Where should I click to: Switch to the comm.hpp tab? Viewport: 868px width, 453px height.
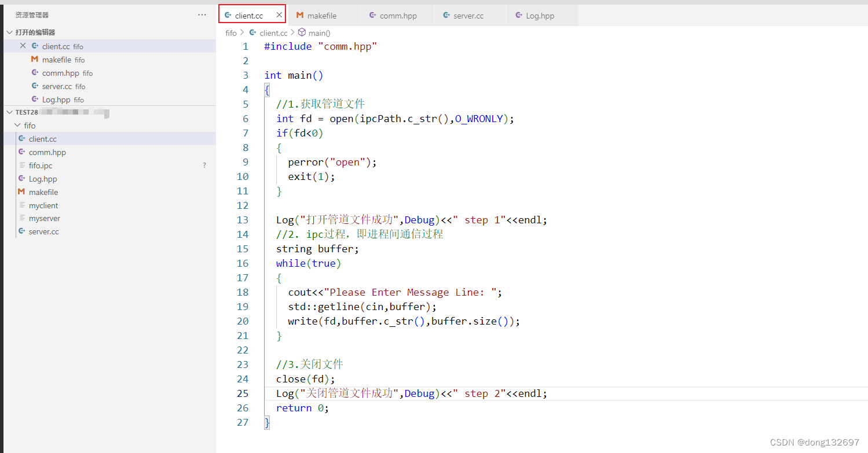[x=397, y=16]
